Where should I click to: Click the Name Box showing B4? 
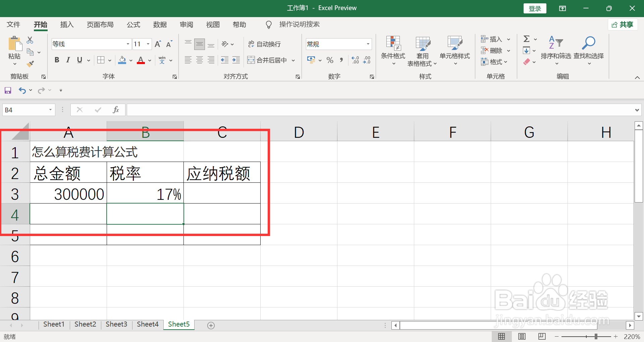tap(29, 110)
